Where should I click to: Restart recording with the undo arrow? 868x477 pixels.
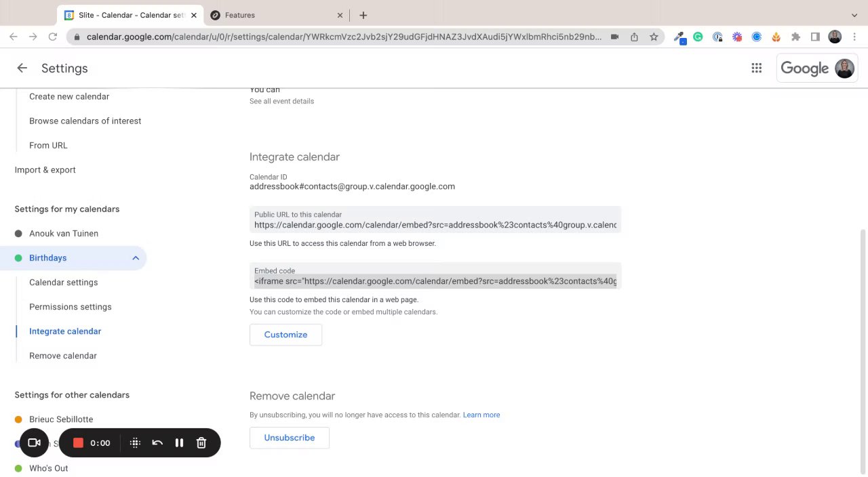[157, 443]
